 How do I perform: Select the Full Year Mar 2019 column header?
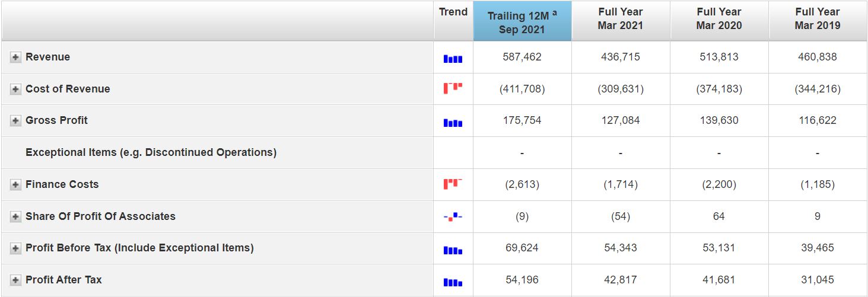point(818,19)
